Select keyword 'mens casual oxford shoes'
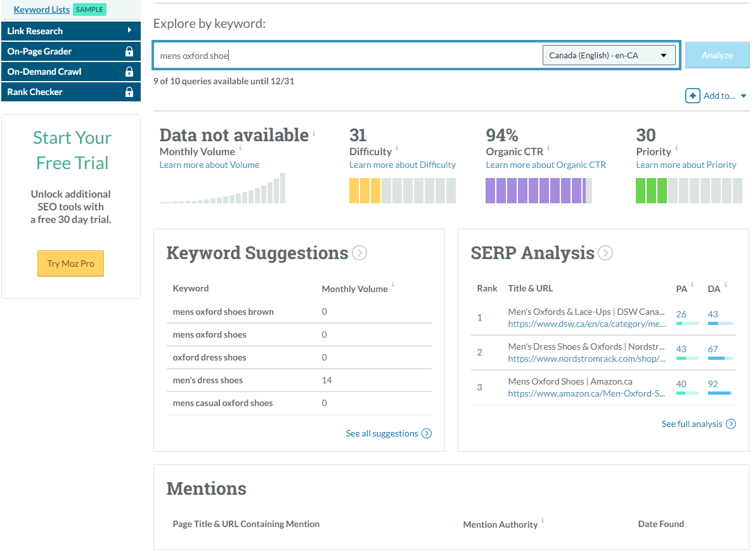This screenshot has height=560, width=755. tap(223, 403)
